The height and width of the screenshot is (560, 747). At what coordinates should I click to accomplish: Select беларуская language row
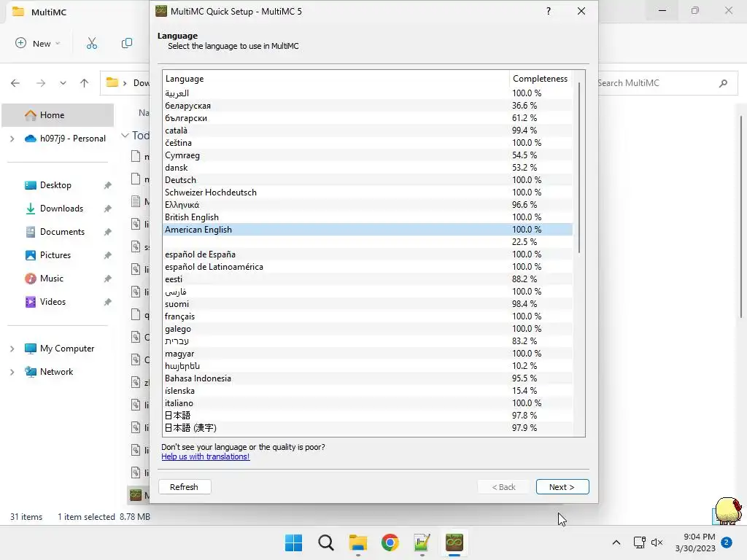coord(368,106)
